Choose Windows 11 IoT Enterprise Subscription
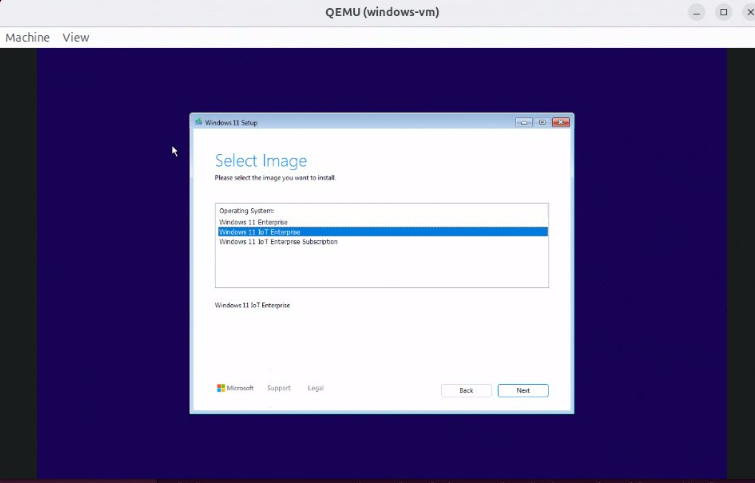Image resolution: width=755 pixels, height=483 pixels. coord(383,242)
